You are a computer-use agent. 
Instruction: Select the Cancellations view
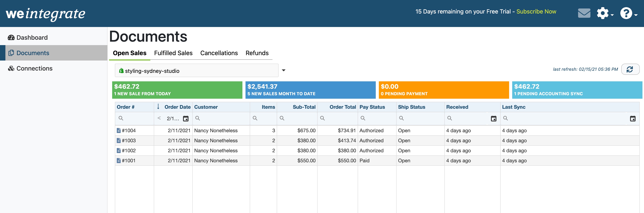219,53
